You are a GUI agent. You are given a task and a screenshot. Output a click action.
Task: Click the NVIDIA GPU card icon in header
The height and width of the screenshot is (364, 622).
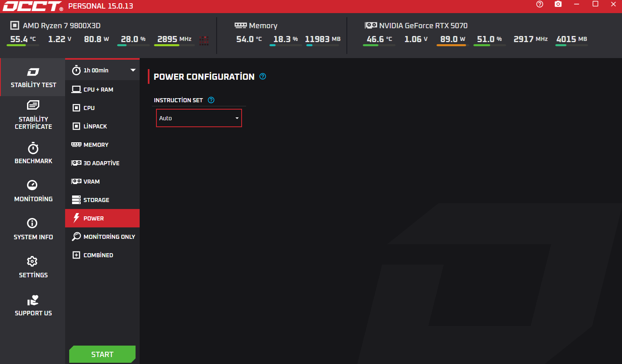pyautogui.click(x=371, y=25)
